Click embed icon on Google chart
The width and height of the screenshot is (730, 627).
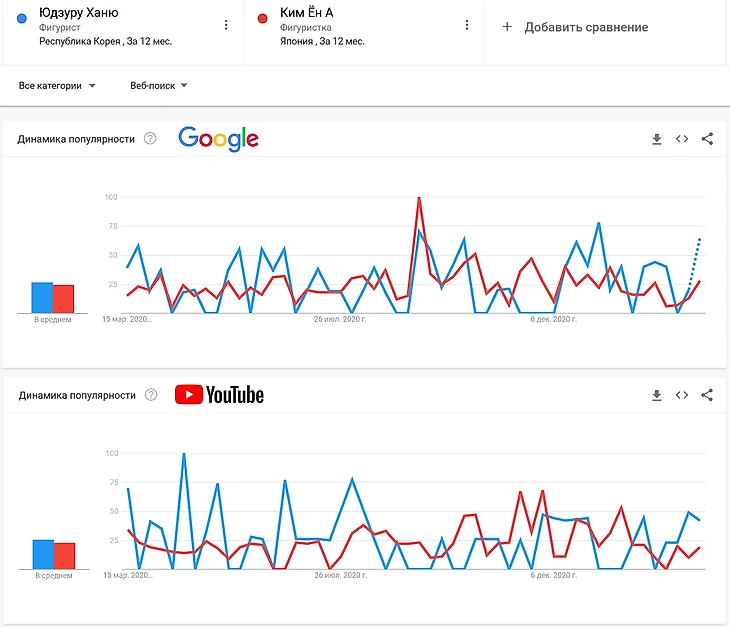point(682,139)
